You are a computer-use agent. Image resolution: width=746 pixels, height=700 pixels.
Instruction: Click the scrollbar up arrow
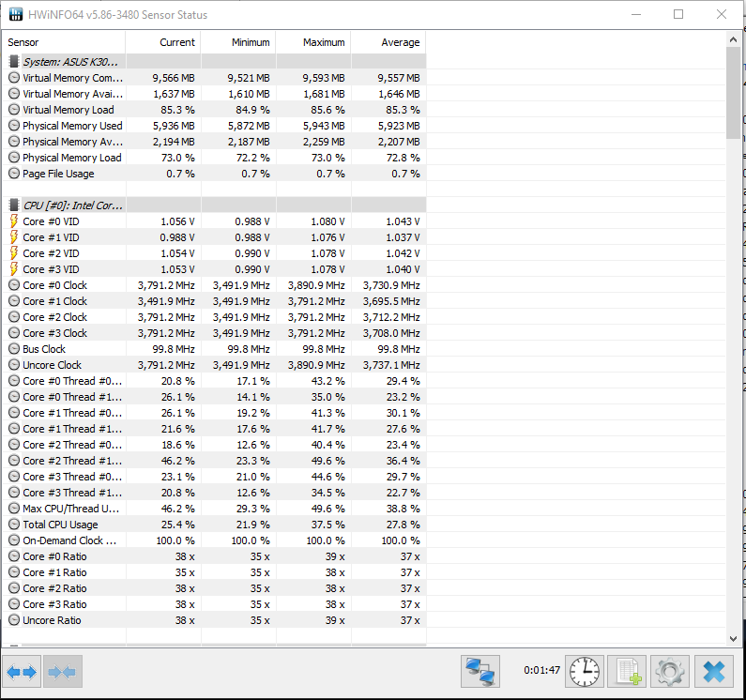click(733, 40)
